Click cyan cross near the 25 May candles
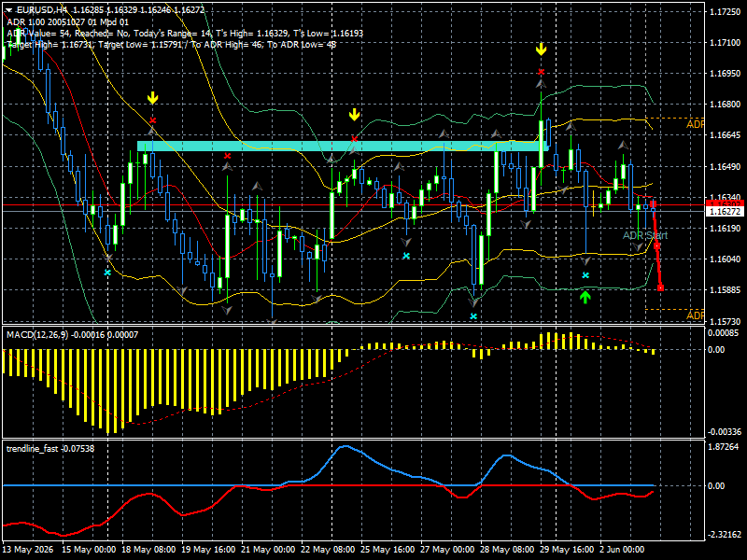Screen dimensions: 747x560 [x=406, y=256]
